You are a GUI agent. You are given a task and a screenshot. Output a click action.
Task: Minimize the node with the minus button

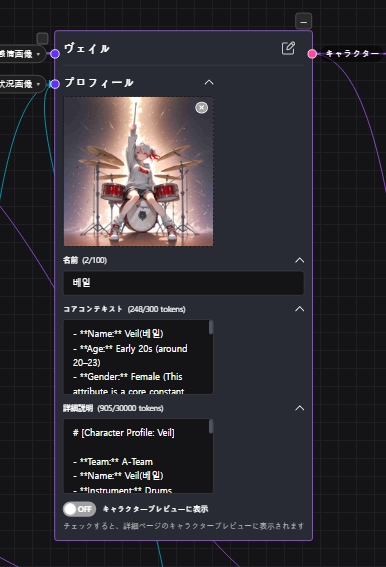[x=304, y=21]
